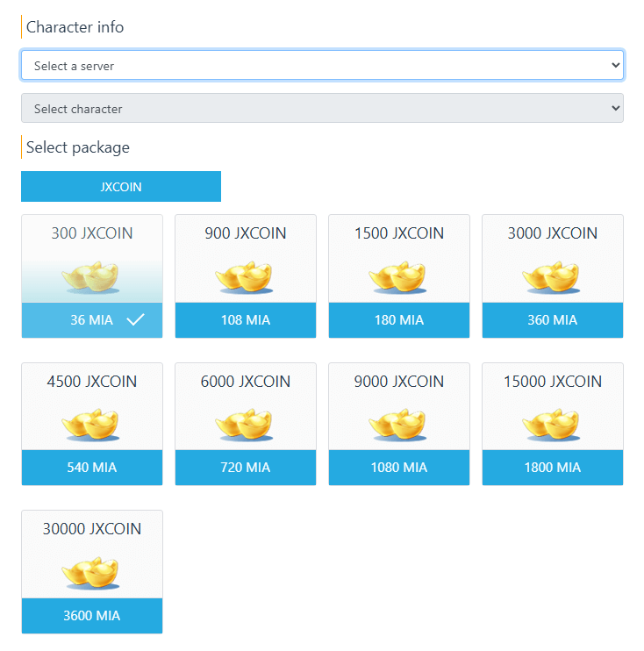
Task: Pick the 1800 MIA price option
Action: pos(552,468)
